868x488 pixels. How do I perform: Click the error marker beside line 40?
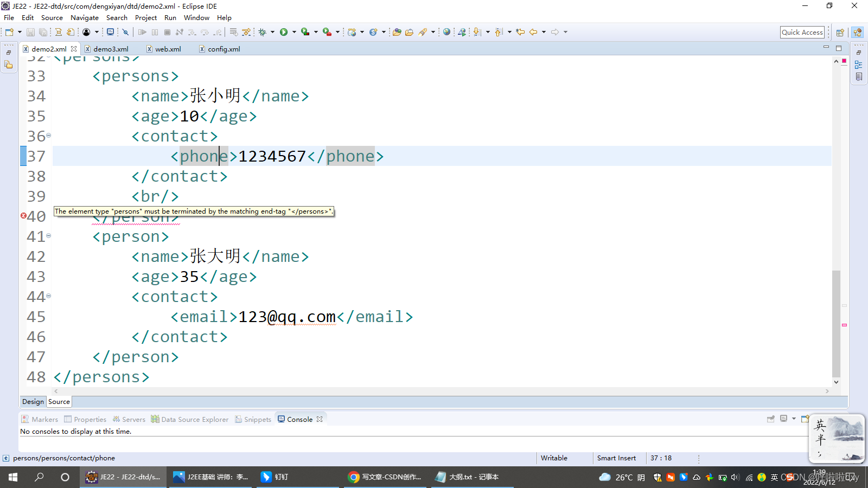(23, 215)
